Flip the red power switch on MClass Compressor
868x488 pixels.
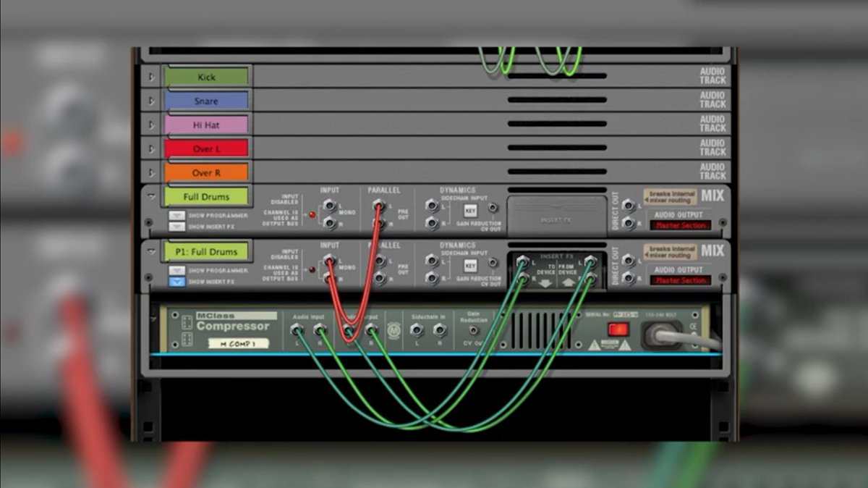coord(618,329)
